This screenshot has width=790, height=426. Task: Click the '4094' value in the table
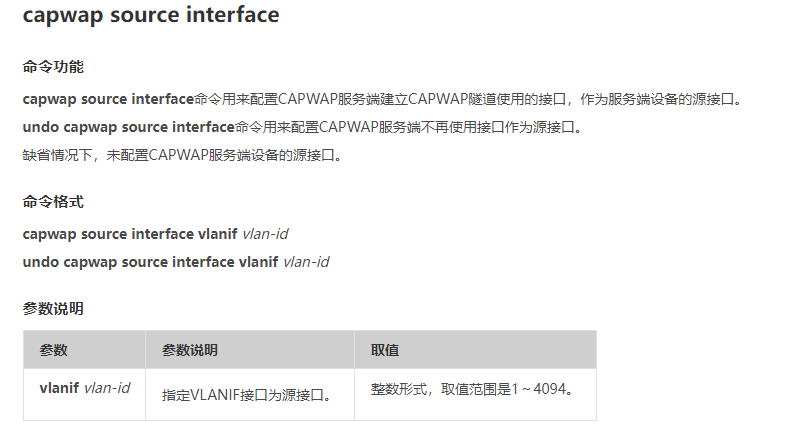pyautogui.click(x=548, y=388)
